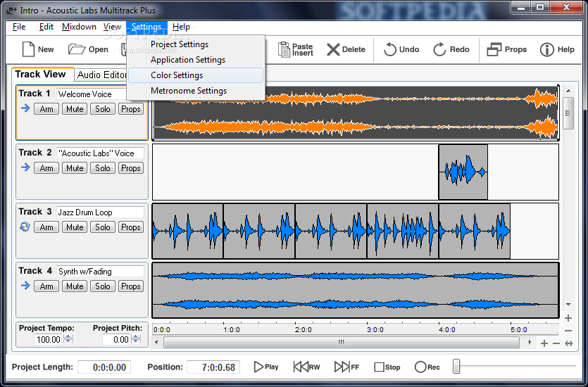588x387 pixels.
Task: Zoom out horizontally with the minus icon
Action: point(556,343)
